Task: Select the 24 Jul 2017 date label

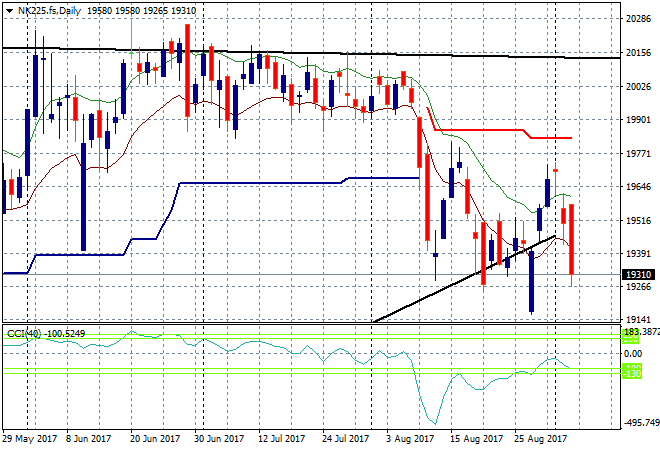Action: tap(345, 439)
